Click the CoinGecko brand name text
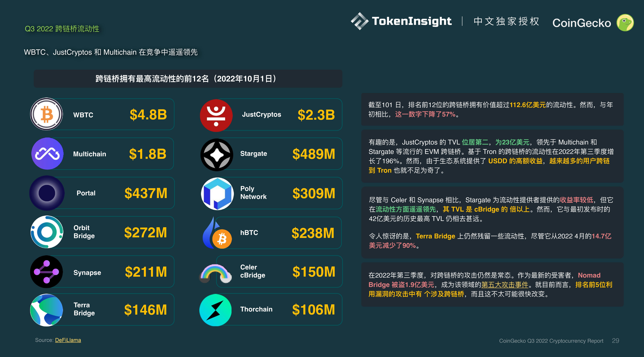Image resolution: width=644 pixels, height=357 pixels. [582, 23]
